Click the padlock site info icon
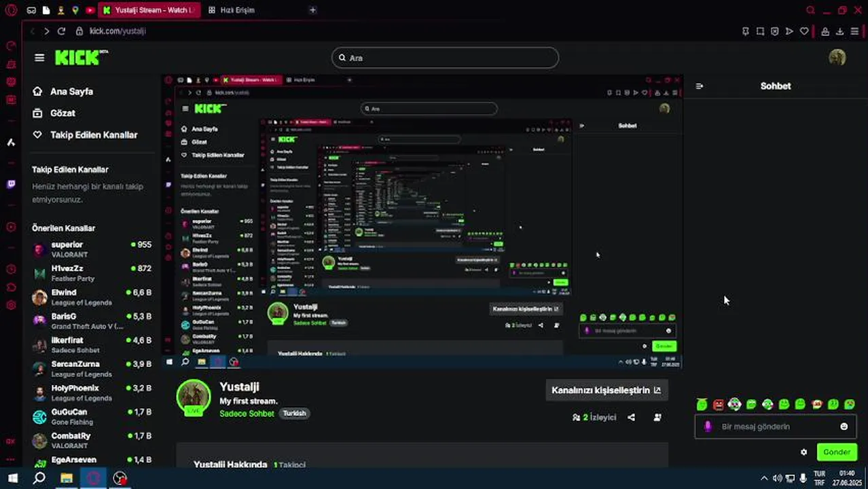This screenshot has height=489, width=868. (79, 31)
